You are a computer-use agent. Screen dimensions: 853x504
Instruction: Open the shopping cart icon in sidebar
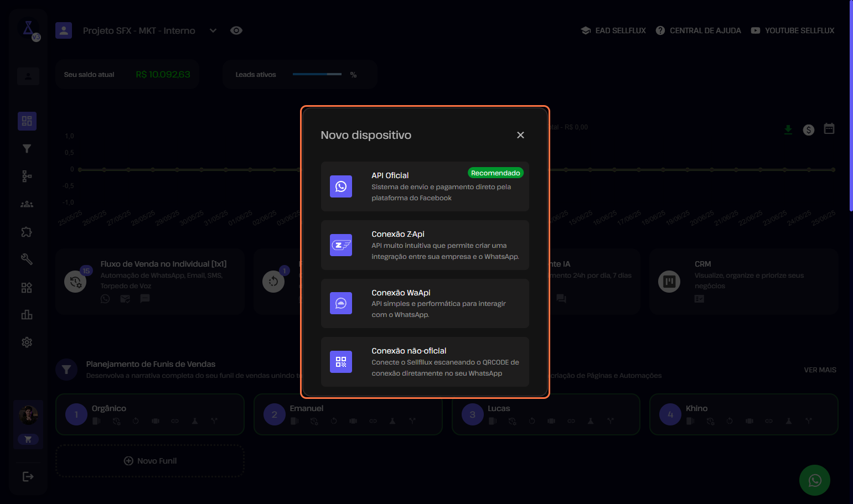28,439
